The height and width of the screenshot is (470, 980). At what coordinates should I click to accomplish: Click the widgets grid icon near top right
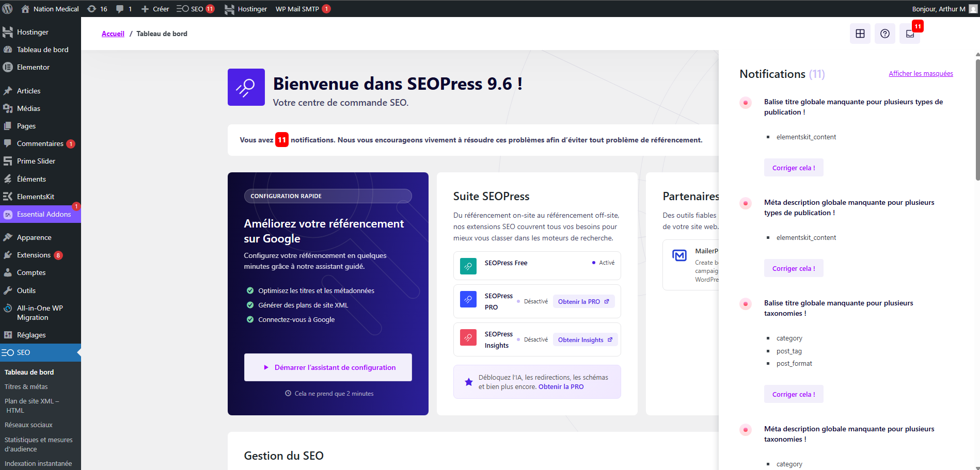click(860, 33)
